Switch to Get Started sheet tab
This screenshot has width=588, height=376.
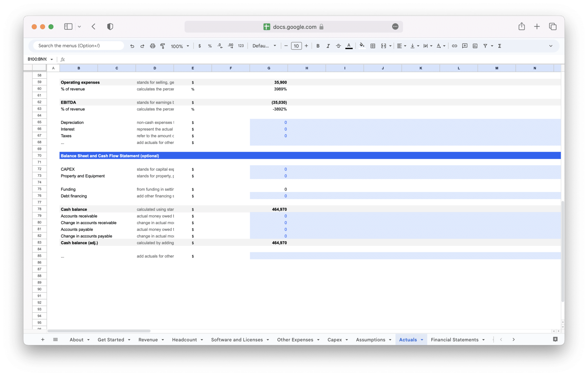(x=111, y=340)
